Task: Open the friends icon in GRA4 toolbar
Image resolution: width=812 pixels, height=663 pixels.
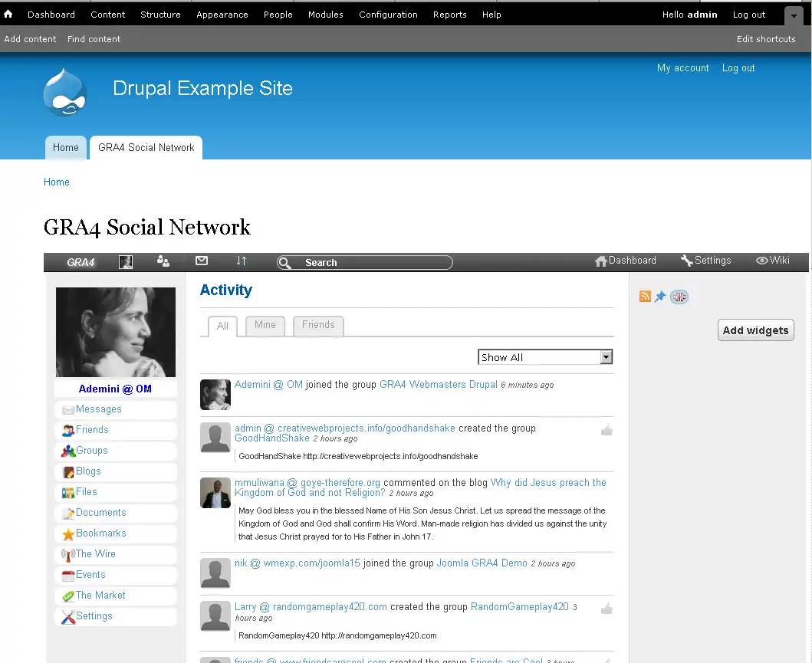Action: [163, 261]
